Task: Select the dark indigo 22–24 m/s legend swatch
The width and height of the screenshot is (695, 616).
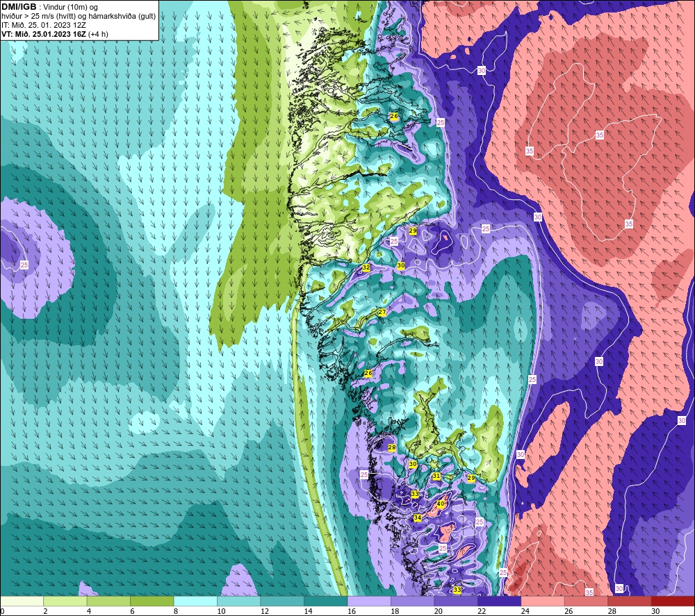Action: tap(500, 601)
